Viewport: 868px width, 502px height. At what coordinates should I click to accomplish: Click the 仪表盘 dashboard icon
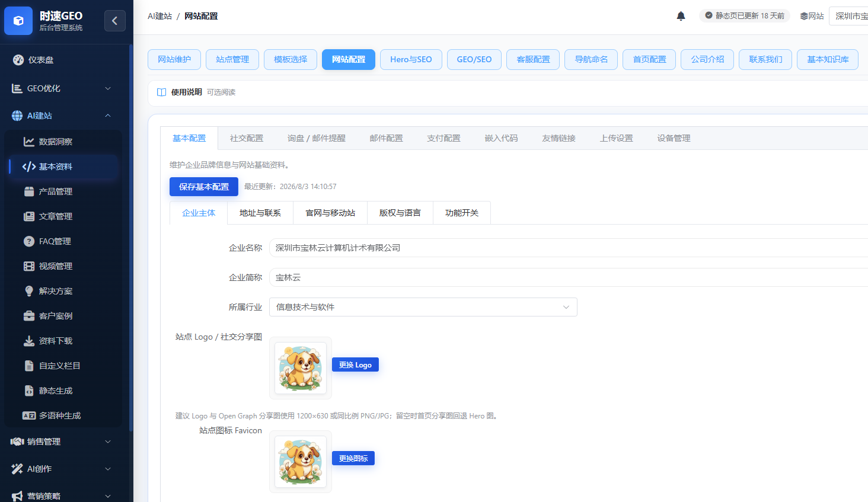coord(18,60)
